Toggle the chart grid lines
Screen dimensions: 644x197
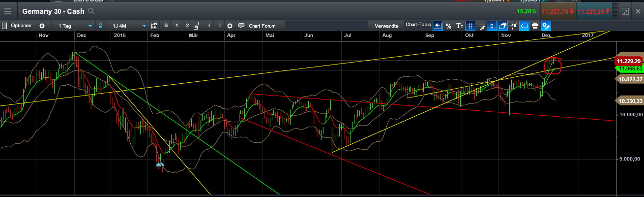coord(470,26)
